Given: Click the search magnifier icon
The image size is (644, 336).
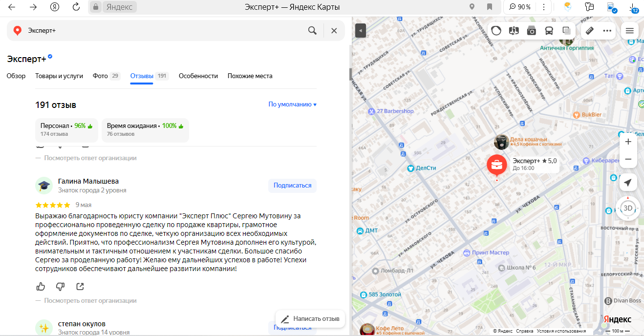Looking at the screenshot, I should coord(312,31).
